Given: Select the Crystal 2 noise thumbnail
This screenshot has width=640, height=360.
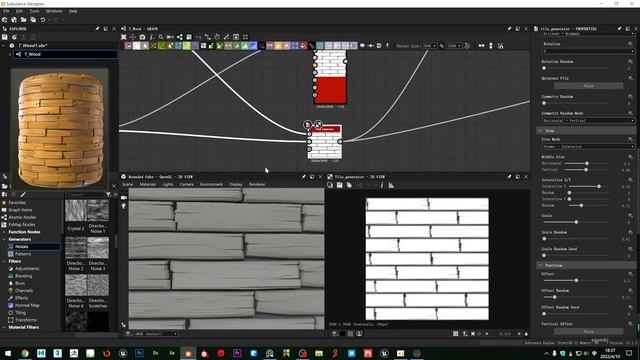Looking at the screenshot, I should click(x=76, y=211).
